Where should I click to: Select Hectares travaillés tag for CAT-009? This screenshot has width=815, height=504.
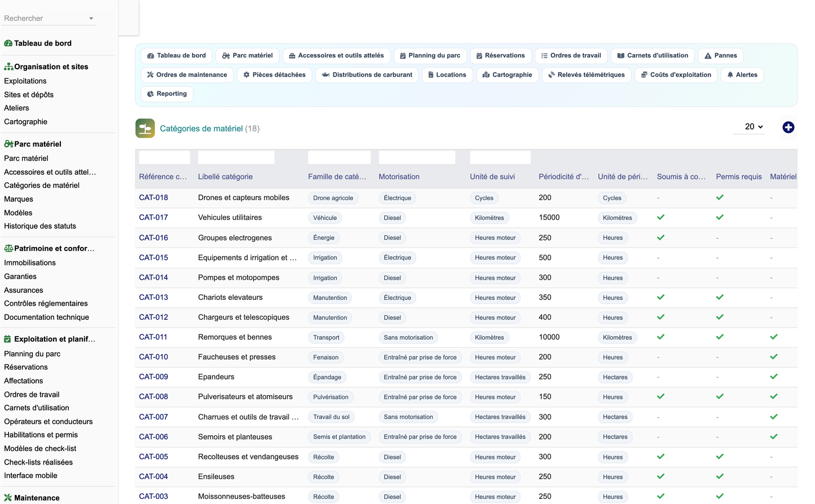500,377
